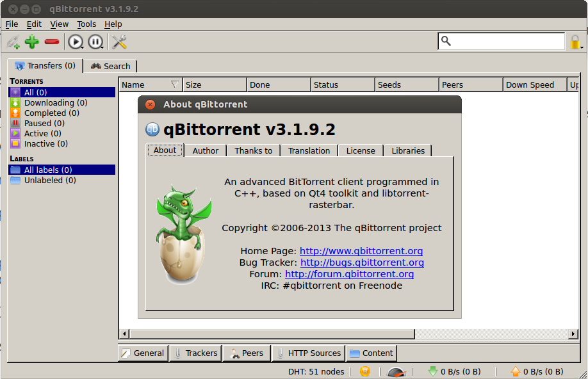Close the About qBittorrent dialog
The height and width of the screenshot is (379, 588).
click(x=151, y=104)
